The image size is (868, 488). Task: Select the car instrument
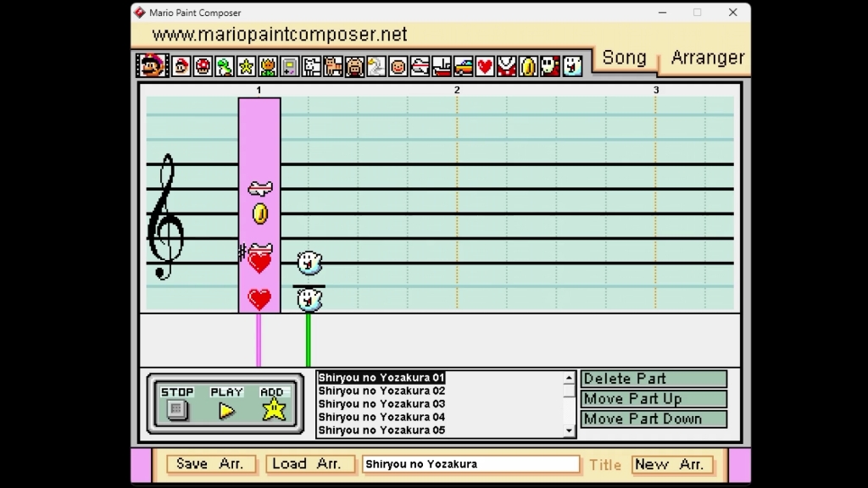464,66
